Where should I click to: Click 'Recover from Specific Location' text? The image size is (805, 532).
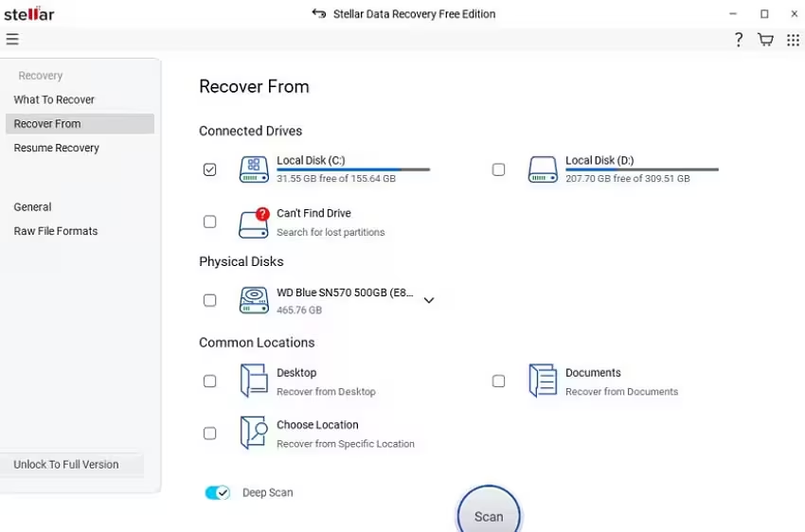pyautogui.click(x=346, y=444)
